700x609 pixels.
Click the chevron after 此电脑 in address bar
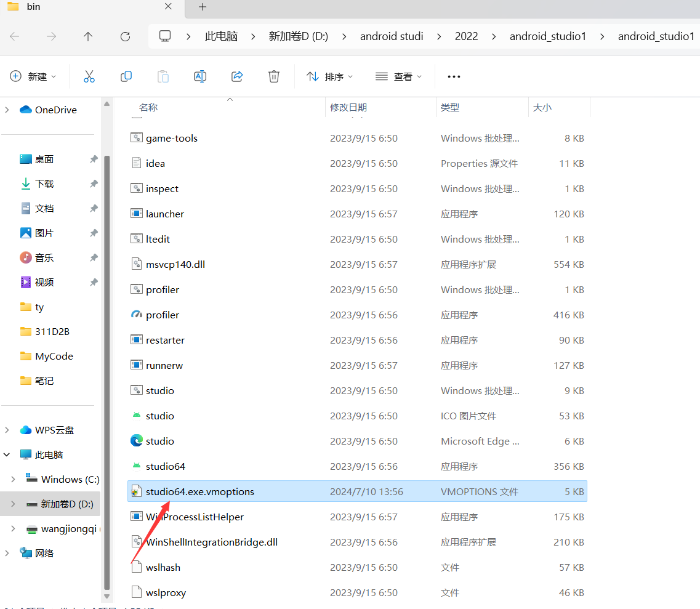[253, 36]
